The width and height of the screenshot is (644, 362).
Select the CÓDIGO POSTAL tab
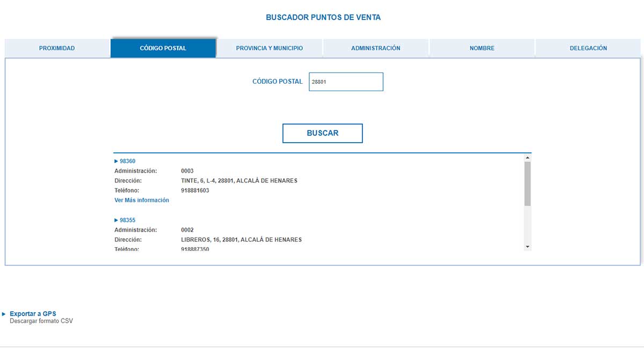(163, 48)
